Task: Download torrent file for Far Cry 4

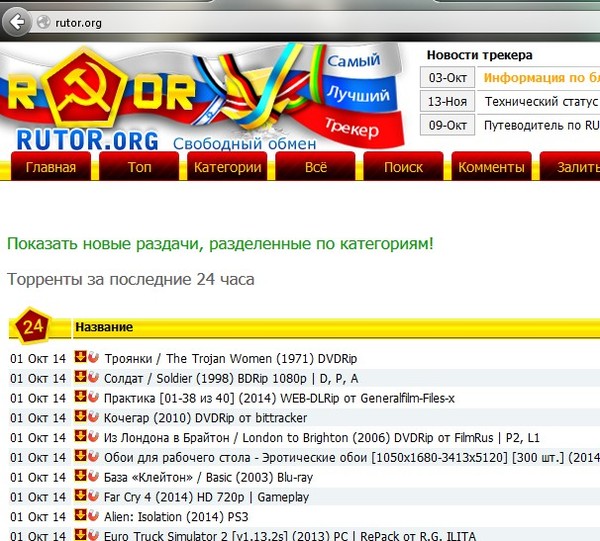Action: (80, 495)
